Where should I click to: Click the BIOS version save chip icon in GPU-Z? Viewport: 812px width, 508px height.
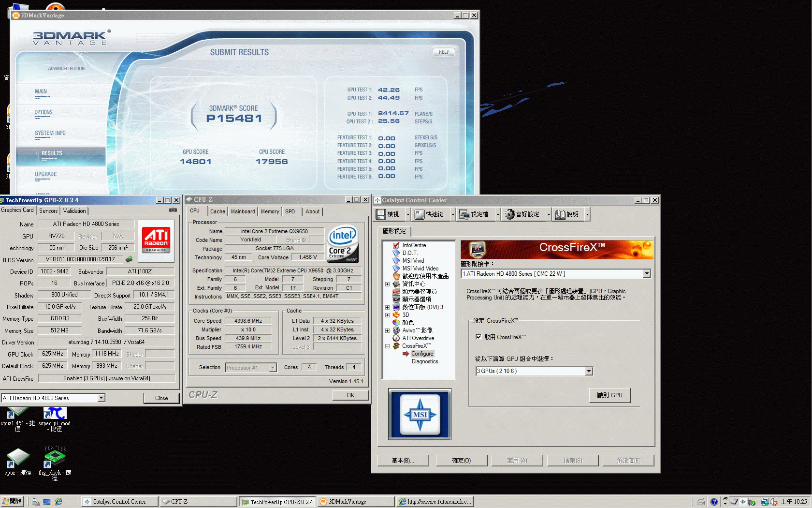tap(129, 259)
